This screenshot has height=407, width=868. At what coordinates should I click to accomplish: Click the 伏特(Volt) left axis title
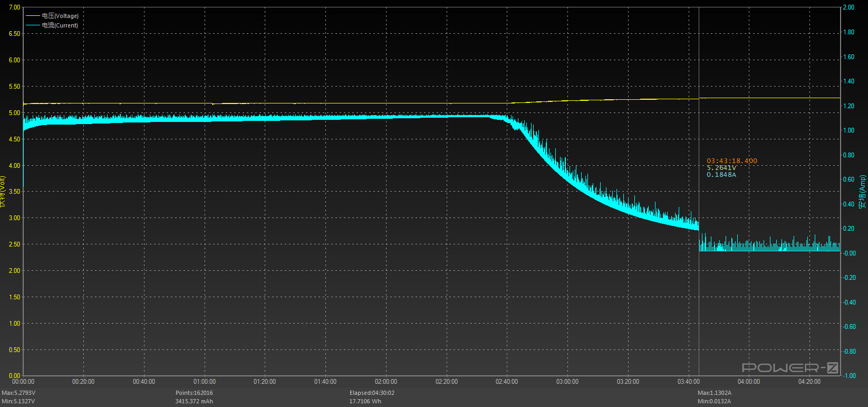3,192
